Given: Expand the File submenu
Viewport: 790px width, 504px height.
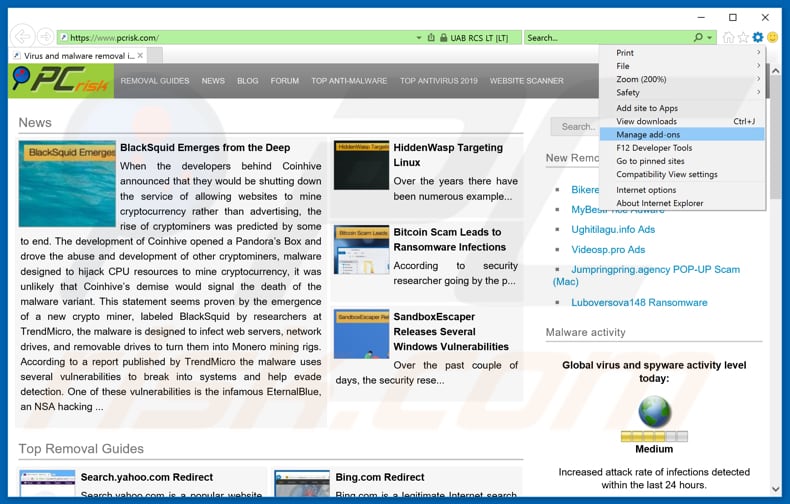Looking at the screenshot, I should tap(682, 66).
